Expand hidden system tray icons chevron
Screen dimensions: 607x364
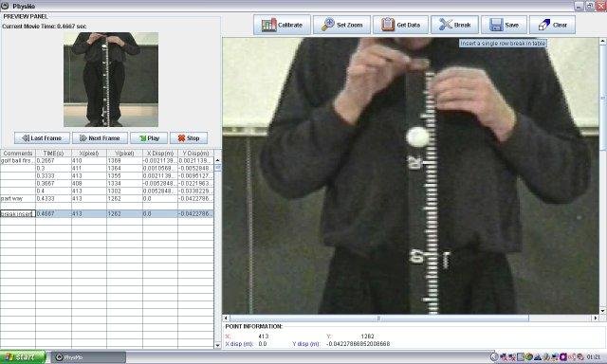tap(494, 357)
